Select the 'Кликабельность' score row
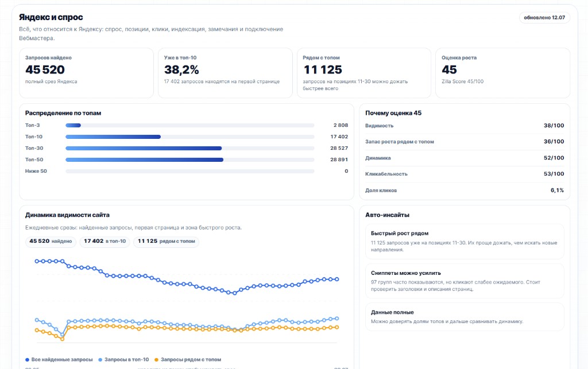This screenshot has width=588, height=369. click(x=464, y=174)
